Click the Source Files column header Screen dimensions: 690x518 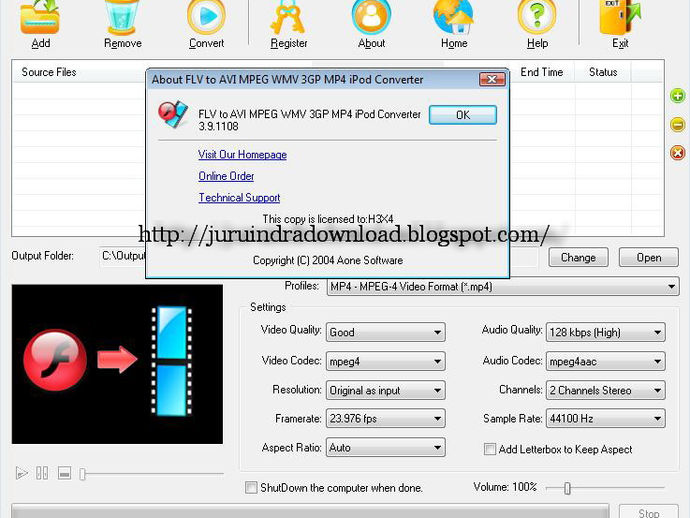tap(49, 72)
